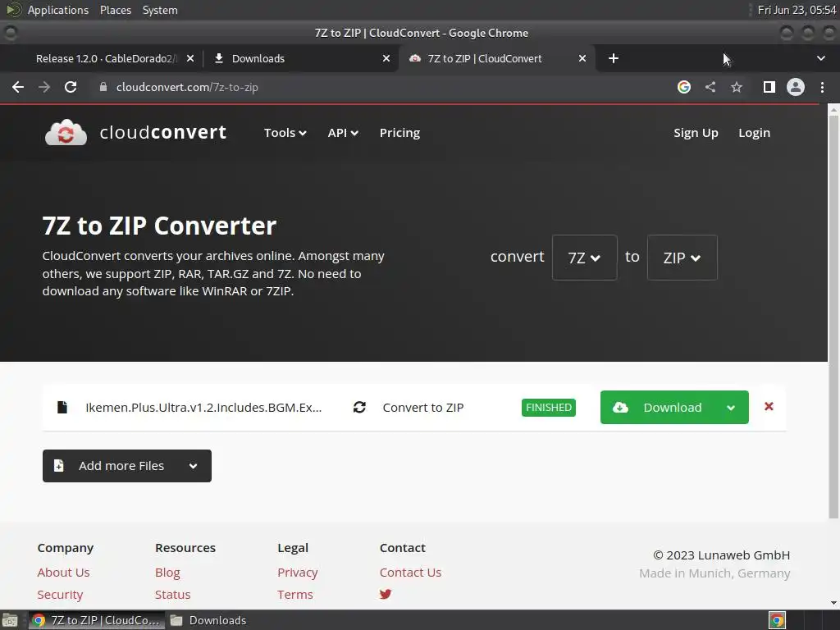This screenshot has width=840, height=630.
Task: Expand the Tools dropdown menu
Action: [x=285, y=133]
